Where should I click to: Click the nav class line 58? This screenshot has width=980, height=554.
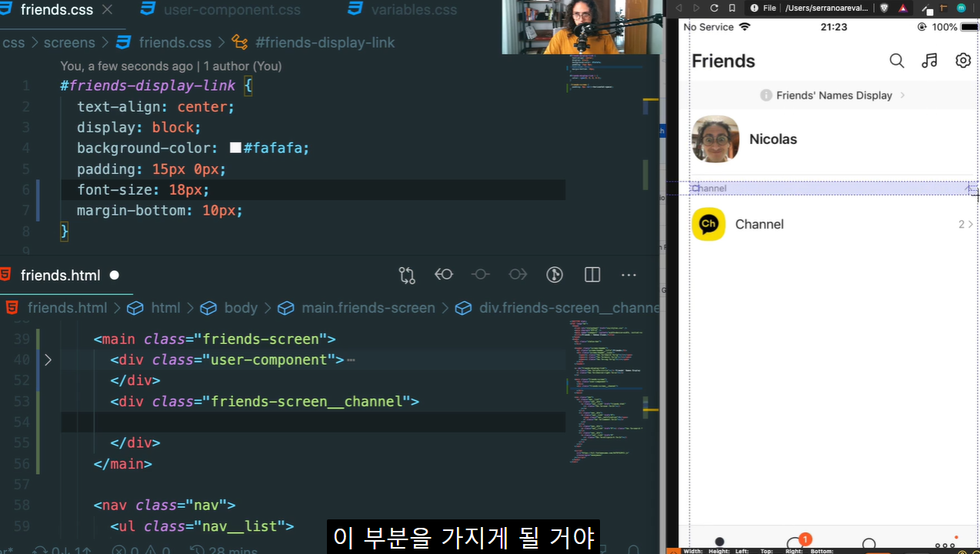point(164,505)
